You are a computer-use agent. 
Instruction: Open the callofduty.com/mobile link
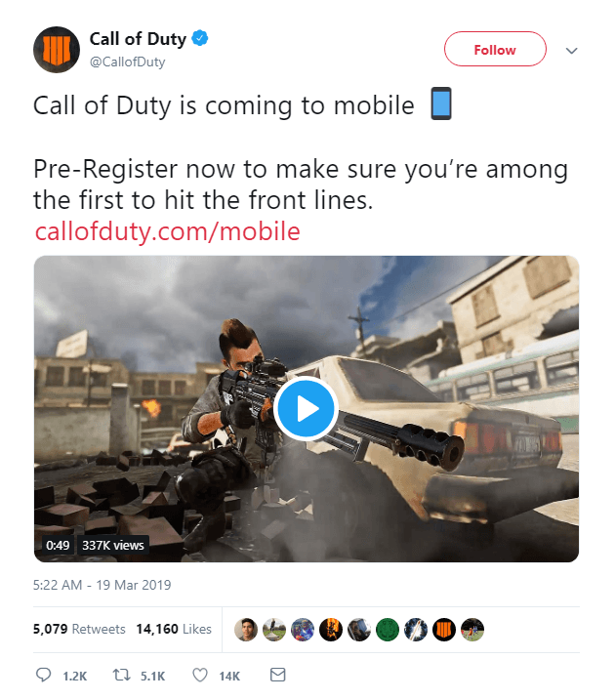coord(167,231)
